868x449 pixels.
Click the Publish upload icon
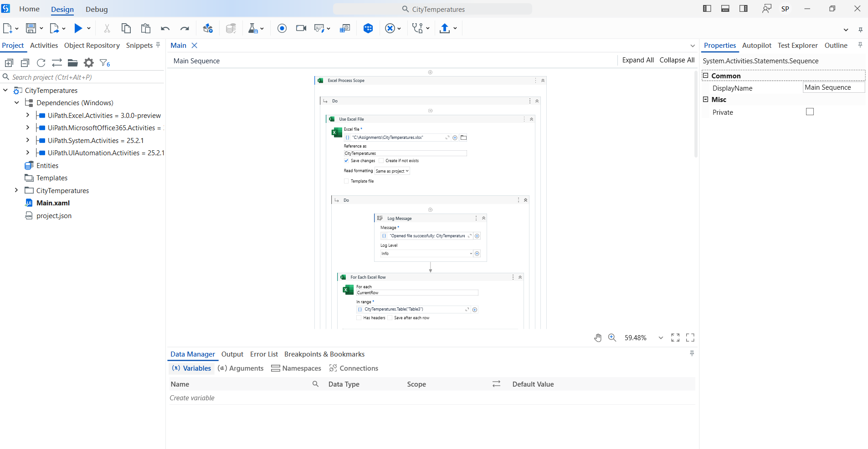[445, 28]
